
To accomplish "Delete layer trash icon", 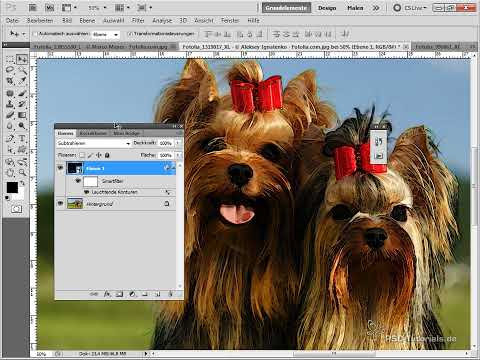I will (170, 294).
